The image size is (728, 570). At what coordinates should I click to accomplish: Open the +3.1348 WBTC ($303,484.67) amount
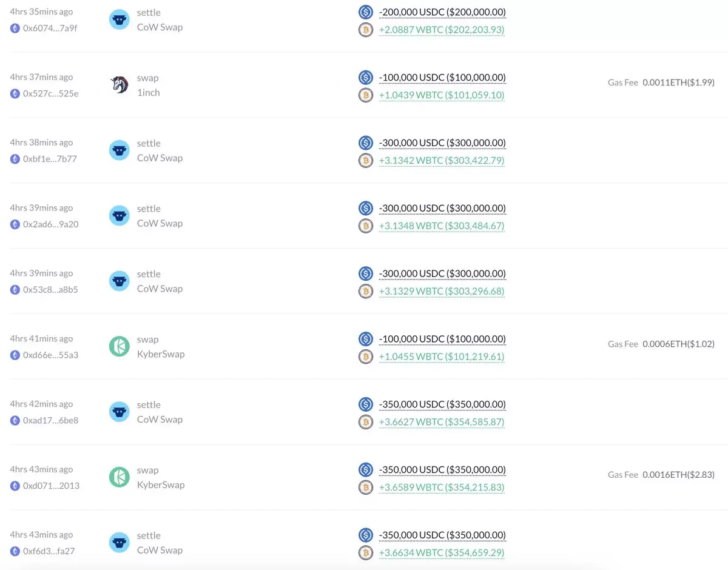coord(442,226)
